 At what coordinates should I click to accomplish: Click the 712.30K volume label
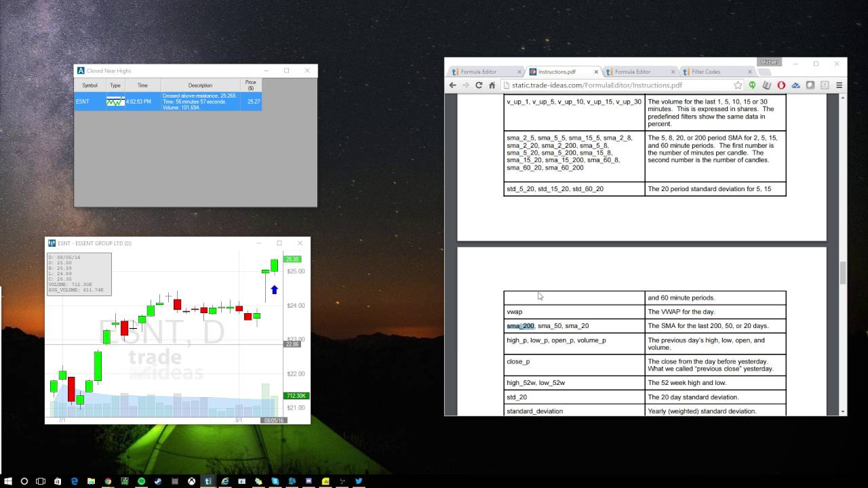coord(296,396)
